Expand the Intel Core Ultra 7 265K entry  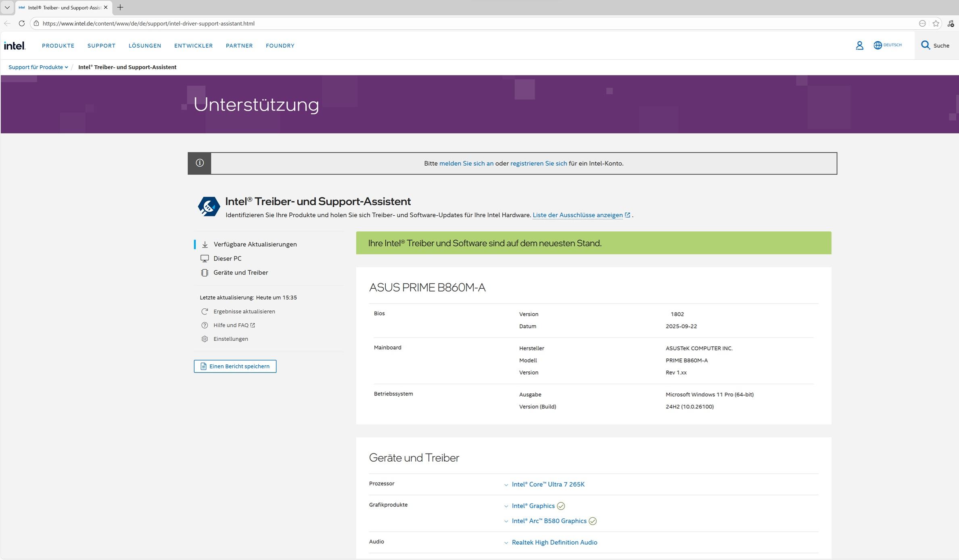(547, 485)
